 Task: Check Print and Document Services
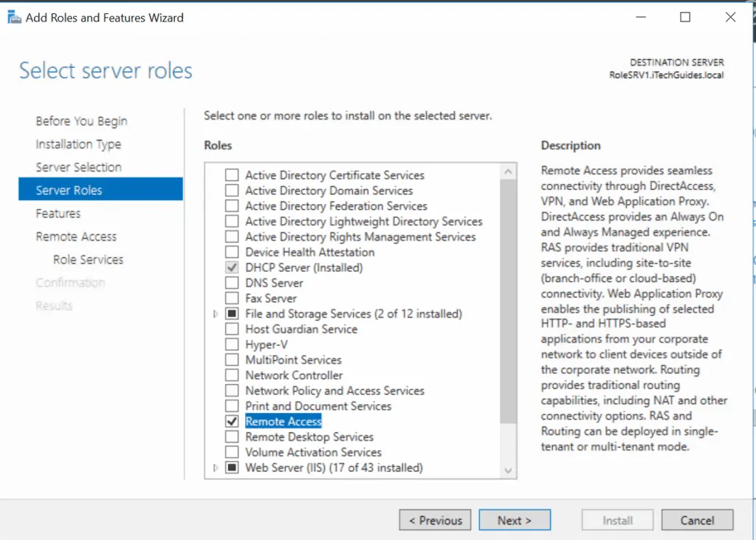232,406
